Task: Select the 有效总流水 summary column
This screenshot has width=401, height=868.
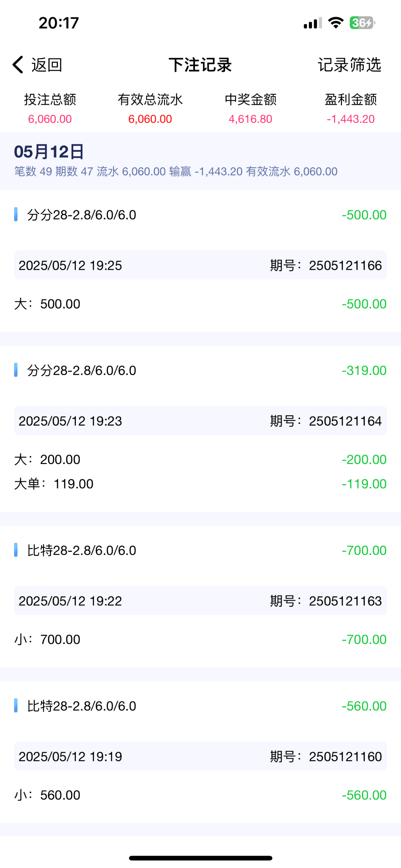Action: tap(150, 109)
